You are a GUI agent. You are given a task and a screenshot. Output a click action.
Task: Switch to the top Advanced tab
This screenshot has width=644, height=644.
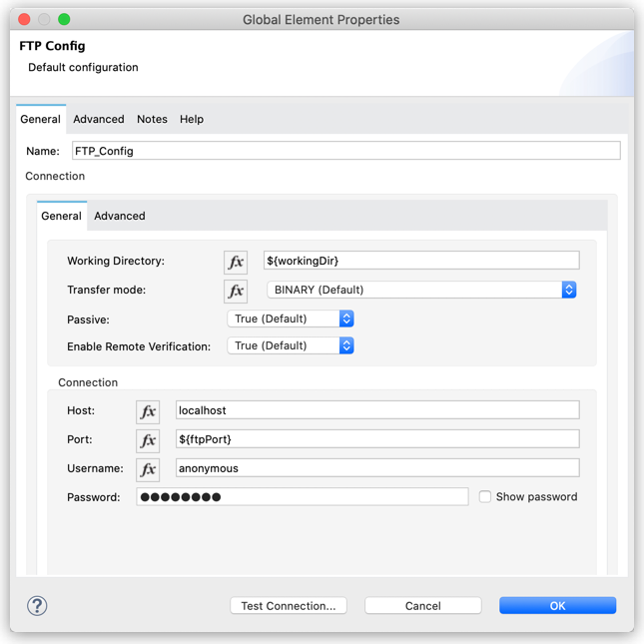(x=99, y=119)
